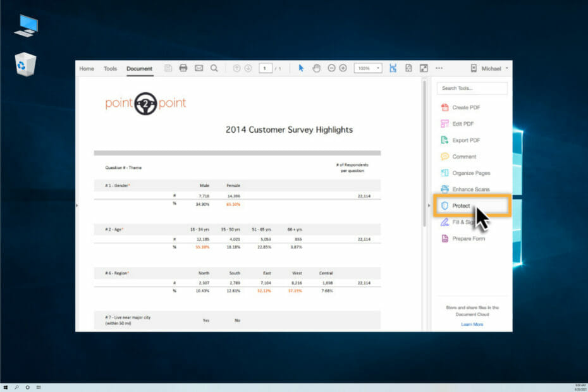This screenshot has width=588, height=392.
Task: Switch to the Tools tab
Action: pyautogui.click(x=110, y=69)
